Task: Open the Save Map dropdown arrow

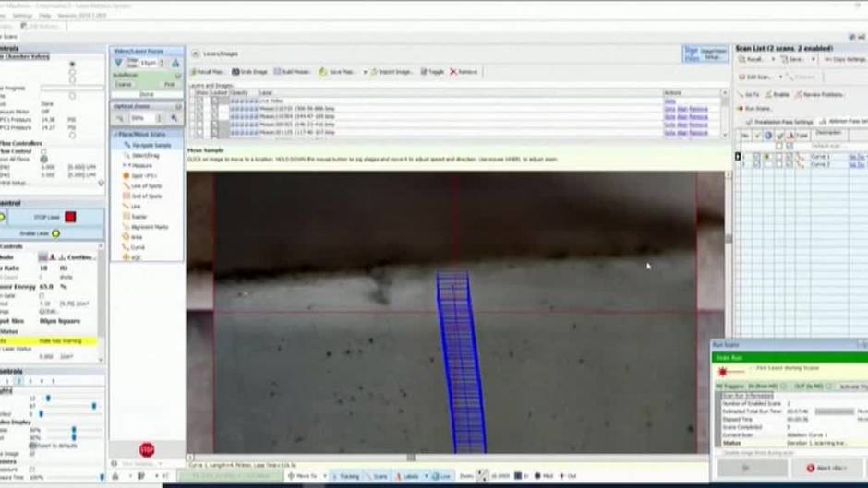Action: click(x=365, y=71)
